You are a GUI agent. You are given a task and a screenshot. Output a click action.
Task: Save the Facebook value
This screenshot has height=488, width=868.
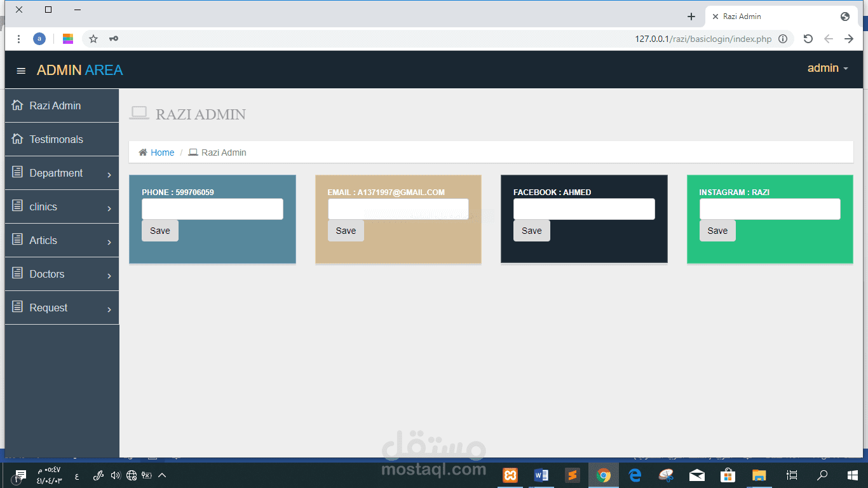click(x=532, y=231)
